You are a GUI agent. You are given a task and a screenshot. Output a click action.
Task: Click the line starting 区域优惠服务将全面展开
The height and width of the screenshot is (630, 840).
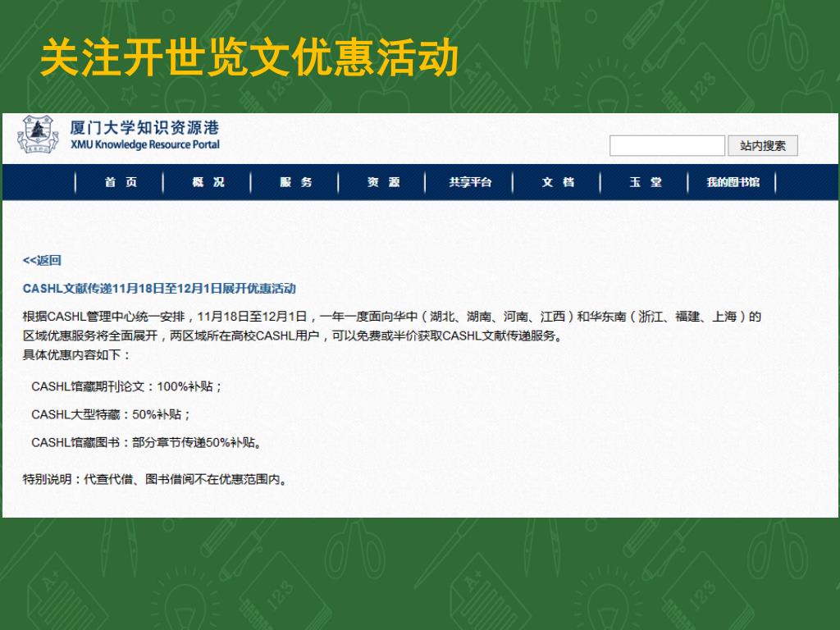[293, 336]
